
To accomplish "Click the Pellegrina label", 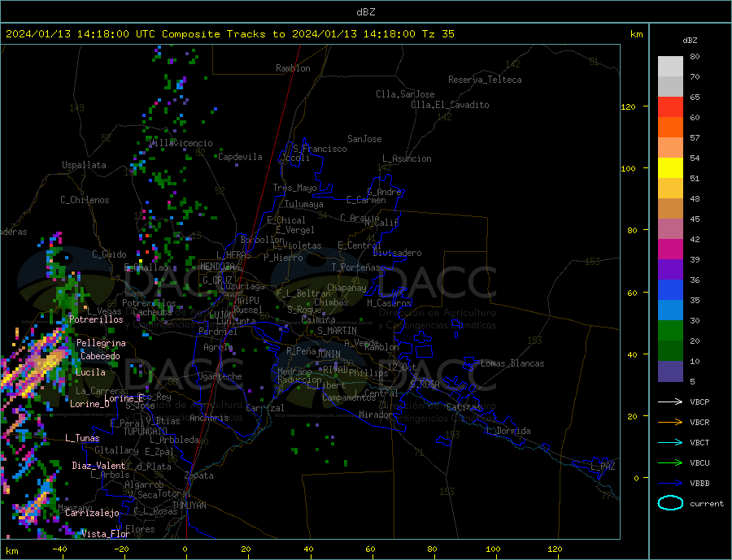I will click(102, 343).
